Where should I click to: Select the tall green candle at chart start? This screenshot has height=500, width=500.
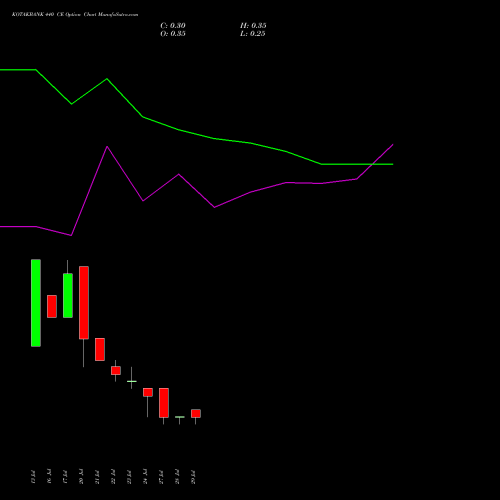(x=36, y=303)
